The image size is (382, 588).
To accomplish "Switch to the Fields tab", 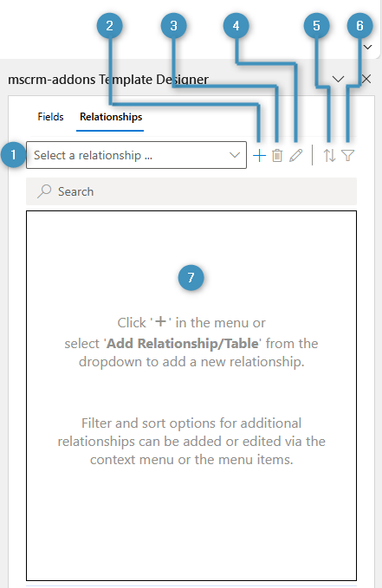I will [x=50, y=117].
